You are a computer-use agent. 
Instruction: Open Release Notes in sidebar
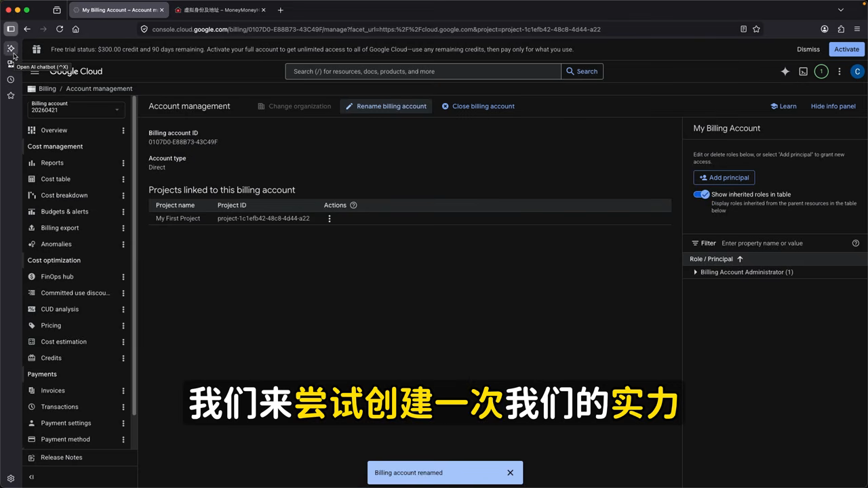[61, 457]
